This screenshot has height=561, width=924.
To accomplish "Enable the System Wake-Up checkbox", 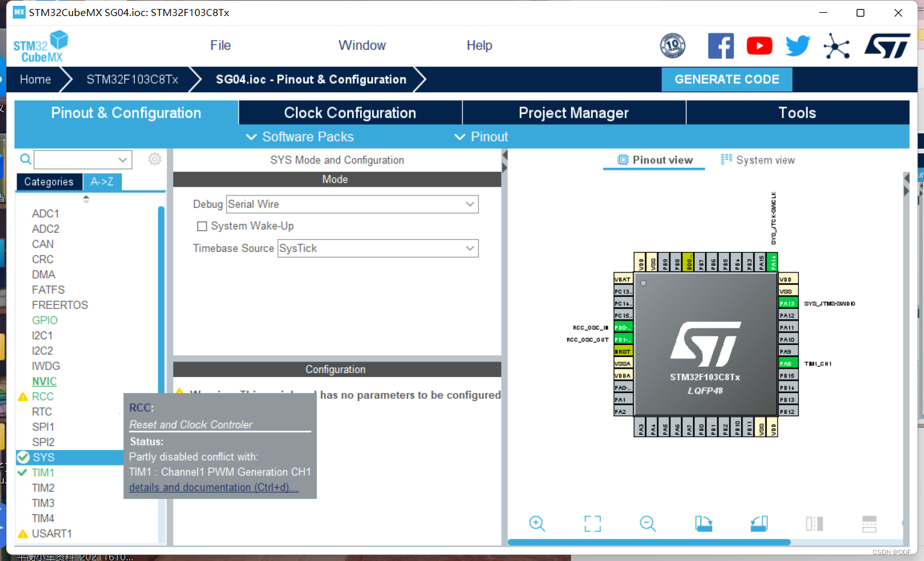I will tap(202, 226).
